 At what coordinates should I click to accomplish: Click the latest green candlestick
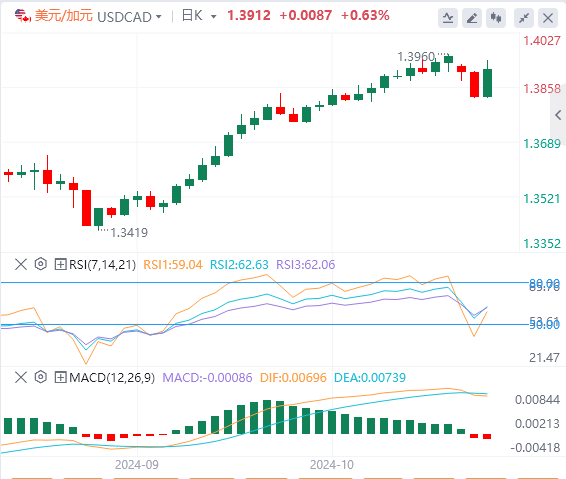487,83
